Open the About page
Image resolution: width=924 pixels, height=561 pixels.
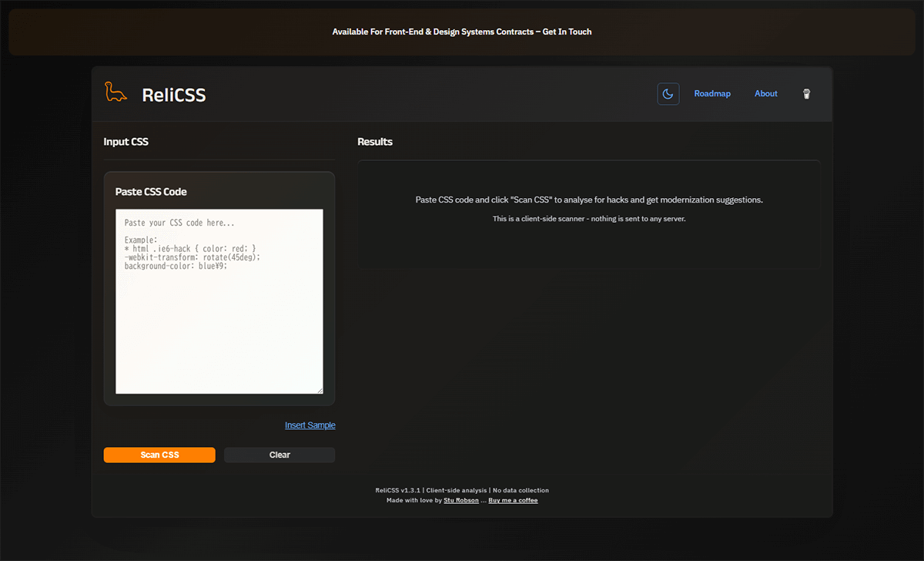765,94
